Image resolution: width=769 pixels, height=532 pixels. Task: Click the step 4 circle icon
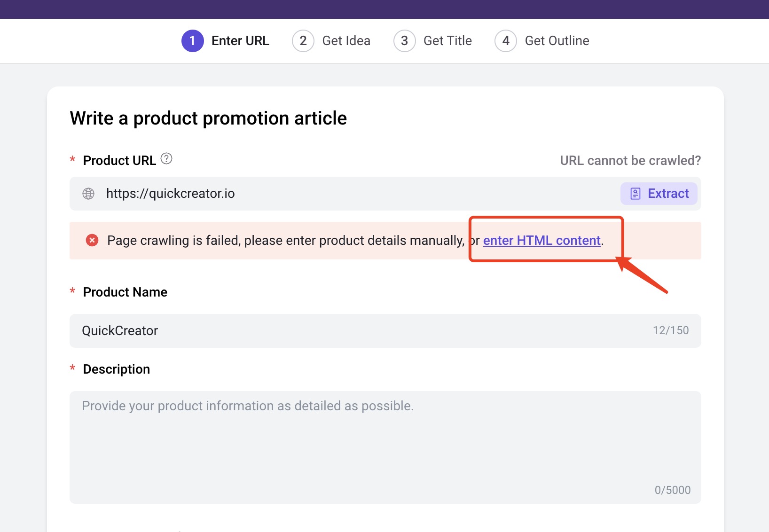point(506,41)
